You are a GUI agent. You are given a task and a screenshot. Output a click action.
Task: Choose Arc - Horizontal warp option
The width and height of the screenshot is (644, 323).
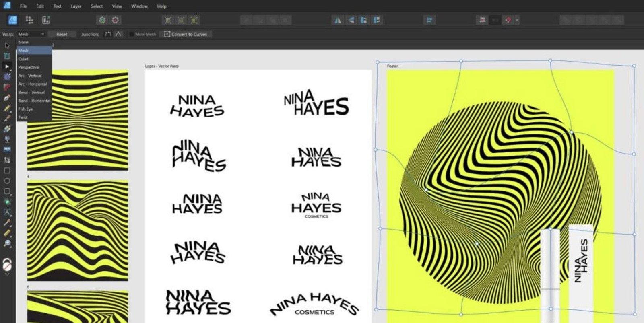[34, 84]
